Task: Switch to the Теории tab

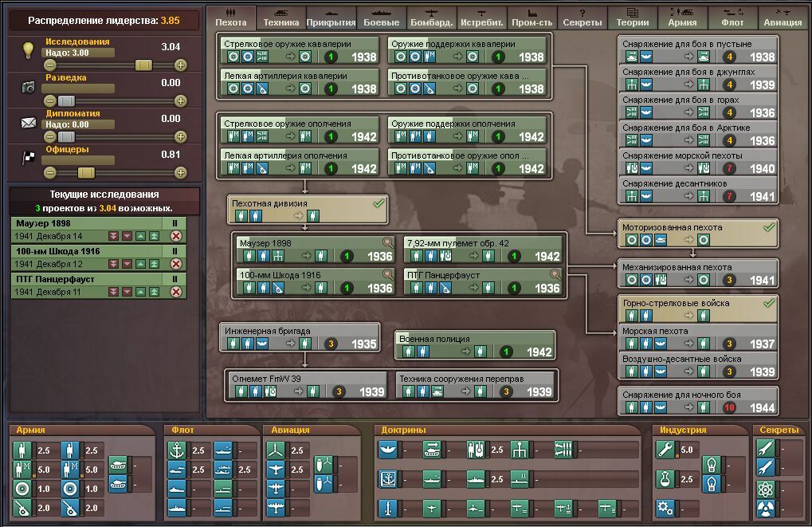Action: point(632,18)
